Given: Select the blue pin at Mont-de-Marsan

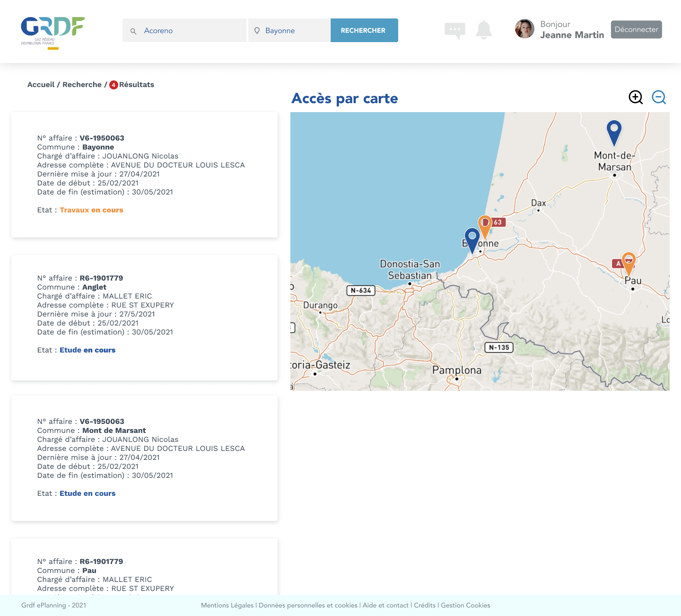Looking at the screenshot, I should [614, 133].
